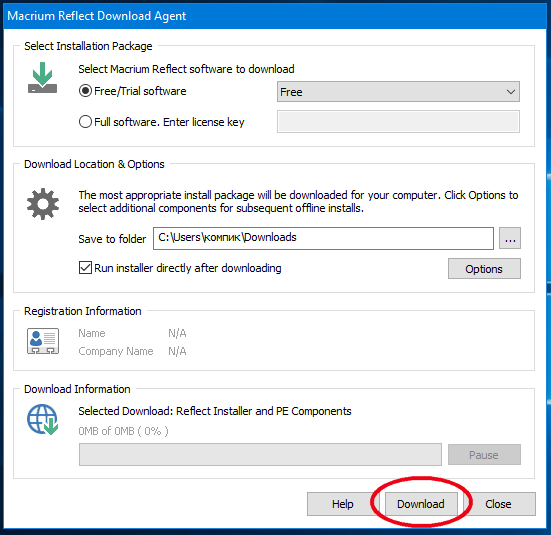551x535 pixels.
Task: Browse folder using the ellipsis button
Action: tap(510, 238)
